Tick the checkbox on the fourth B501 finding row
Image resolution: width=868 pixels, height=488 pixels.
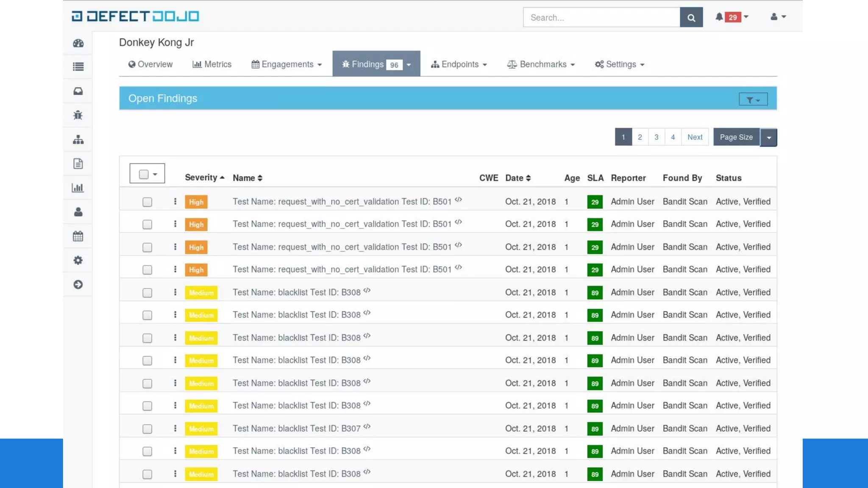point(147,270)
